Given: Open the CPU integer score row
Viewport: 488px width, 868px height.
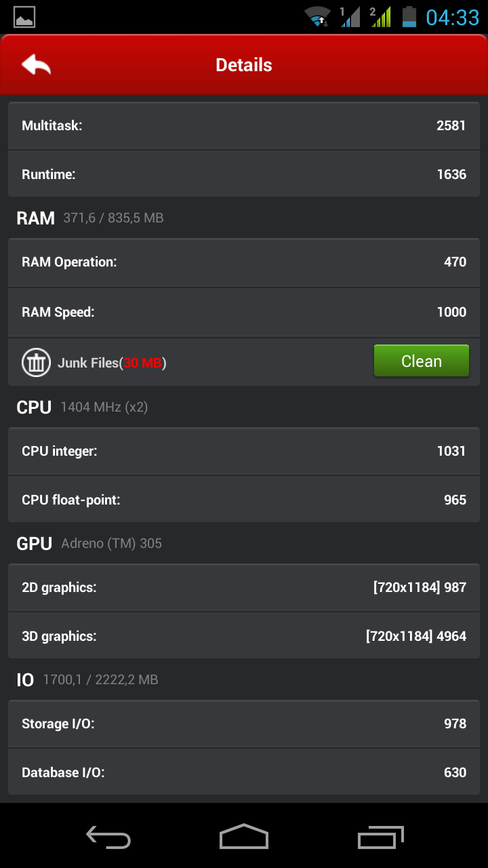Looking at the screenshot, I should click(x=244, y=451).
